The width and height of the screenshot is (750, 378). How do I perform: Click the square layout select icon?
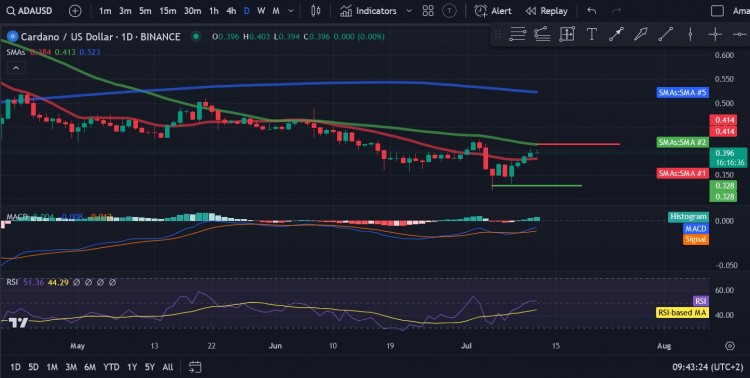click(717, 11)
